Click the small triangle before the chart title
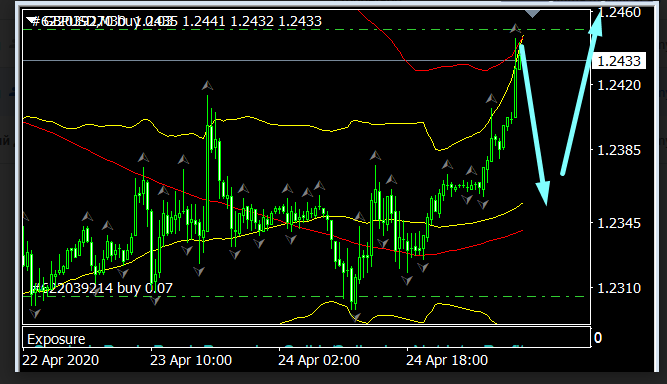The image size is (667, 384). [x=31, y=20]
